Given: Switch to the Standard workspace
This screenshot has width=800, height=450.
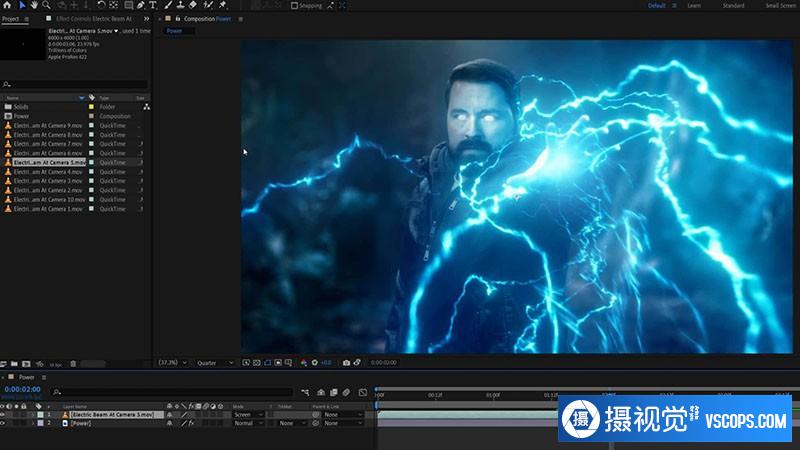Looking at the screenshot, I should click(734, 6).
